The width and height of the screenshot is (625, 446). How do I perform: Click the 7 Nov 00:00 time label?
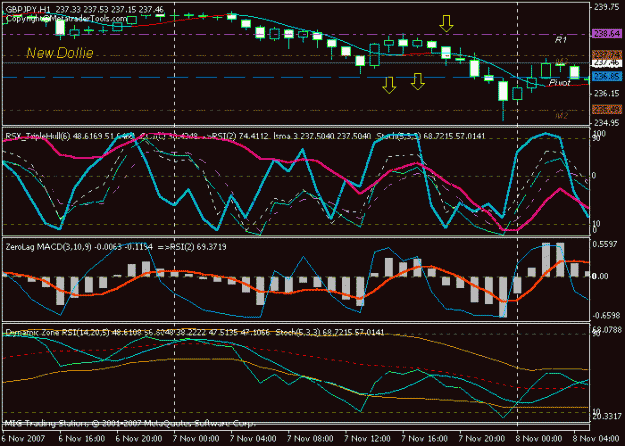197,439
